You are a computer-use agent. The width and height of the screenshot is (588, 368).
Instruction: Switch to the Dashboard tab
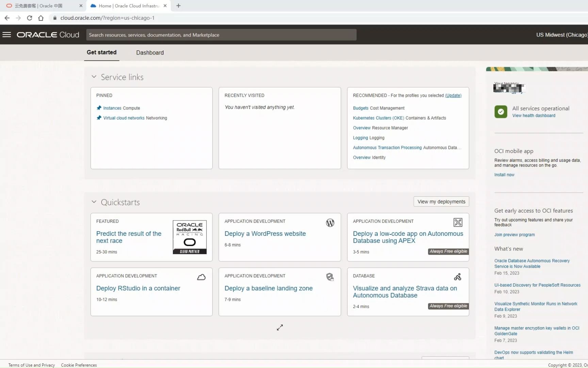pos(150,53)
